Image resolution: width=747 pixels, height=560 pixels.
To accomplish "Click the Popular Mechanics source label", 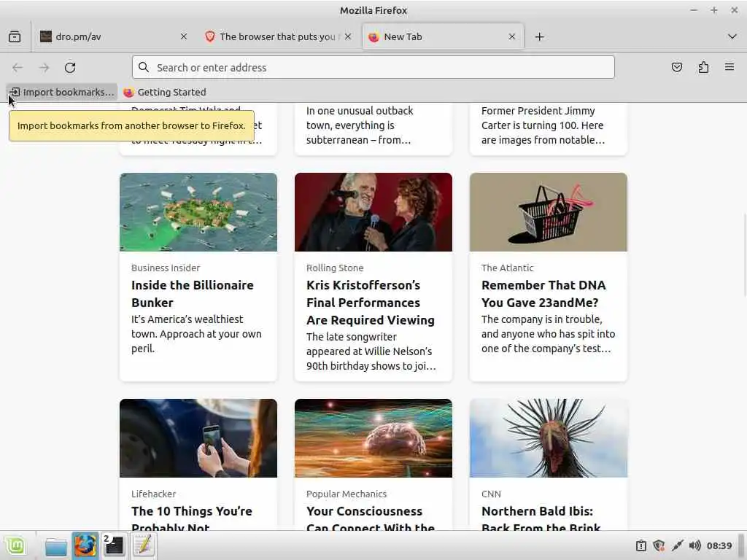I will (347, 494).
